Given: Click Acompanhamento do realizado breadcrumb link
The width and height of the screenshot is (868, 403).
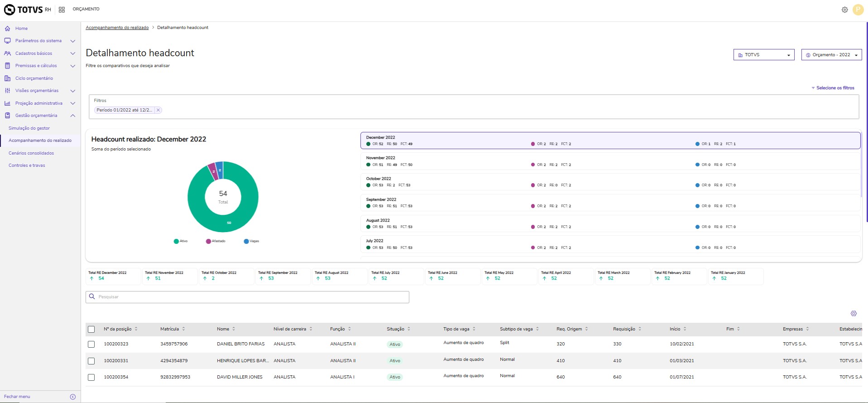Looking at the screenshot, I should tap(117, 28).
